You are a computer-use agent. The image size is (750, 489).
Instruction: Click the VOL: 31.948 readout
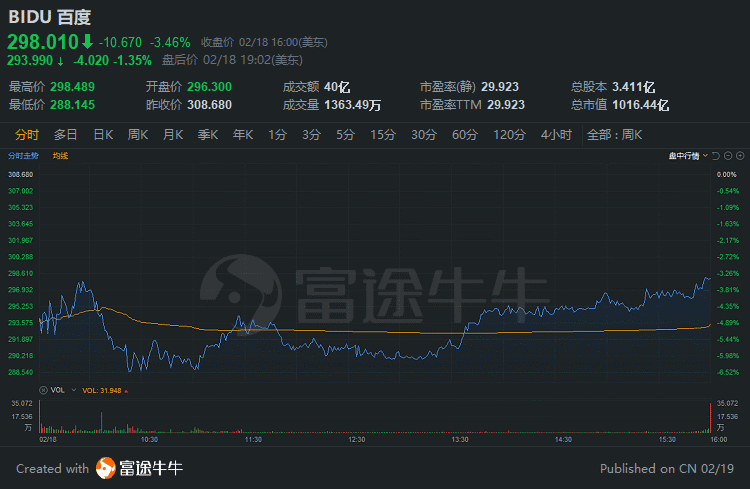click(x=101, y=390)
